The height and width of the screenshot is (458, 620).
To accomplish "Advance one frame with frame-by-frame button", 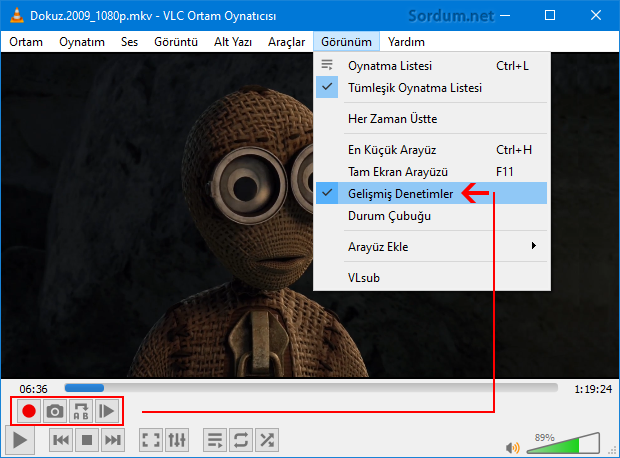I will pos(107,411).
